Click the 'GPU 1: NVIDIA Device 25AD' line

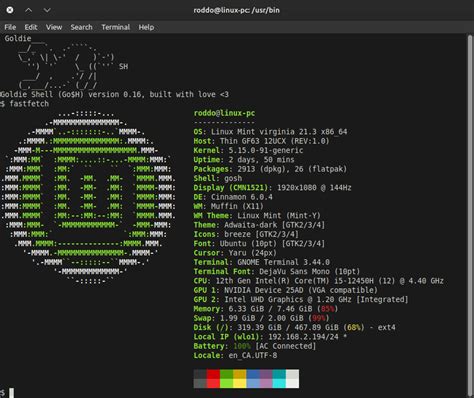coord(286,290)
